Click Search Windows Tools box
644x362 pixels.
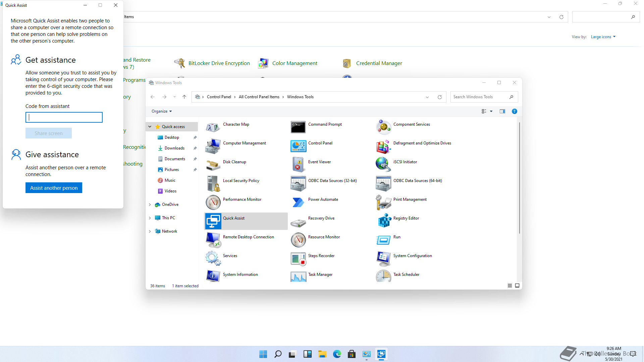tap(484, 97)
